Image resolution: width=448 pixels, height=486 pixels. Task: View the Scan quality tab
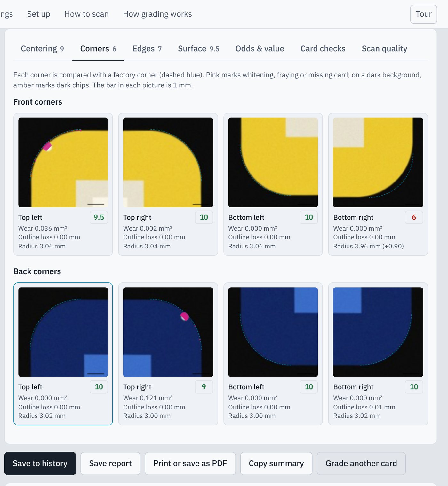[384, 49]
